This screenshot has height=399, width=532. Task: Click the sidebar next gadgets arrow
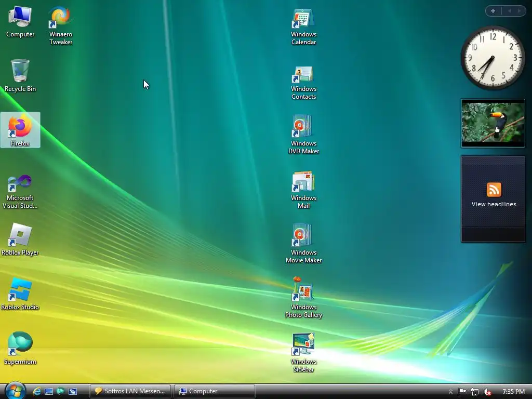coord(519,11)
